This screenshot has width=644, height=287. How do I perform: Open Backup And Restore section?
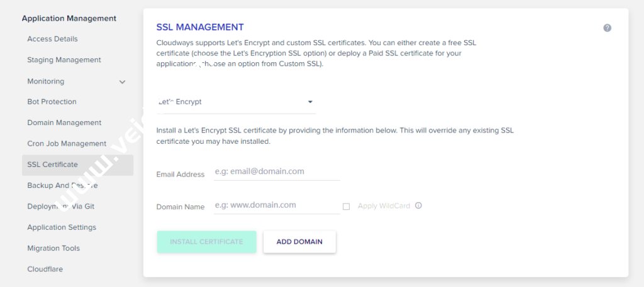pos(62,185)
